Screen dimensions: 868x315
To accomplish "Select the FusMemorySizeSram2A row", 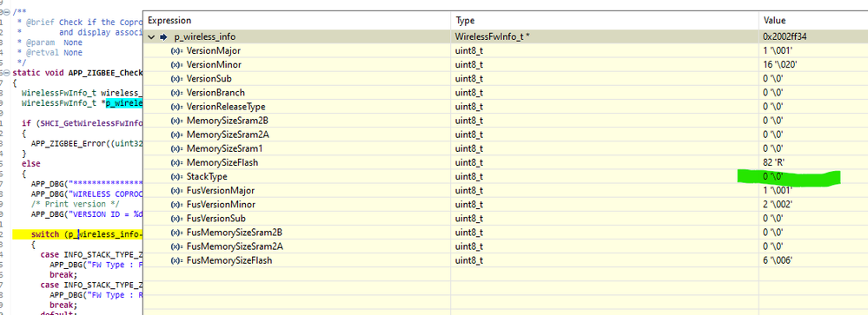I will coord(506,246).
